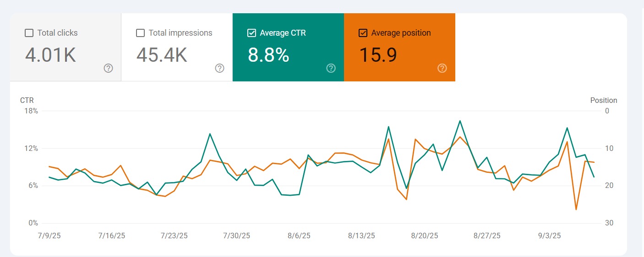Click the 8/20/25 date on axis
This screenshot has width=644, height=257.
pos(424,236)
